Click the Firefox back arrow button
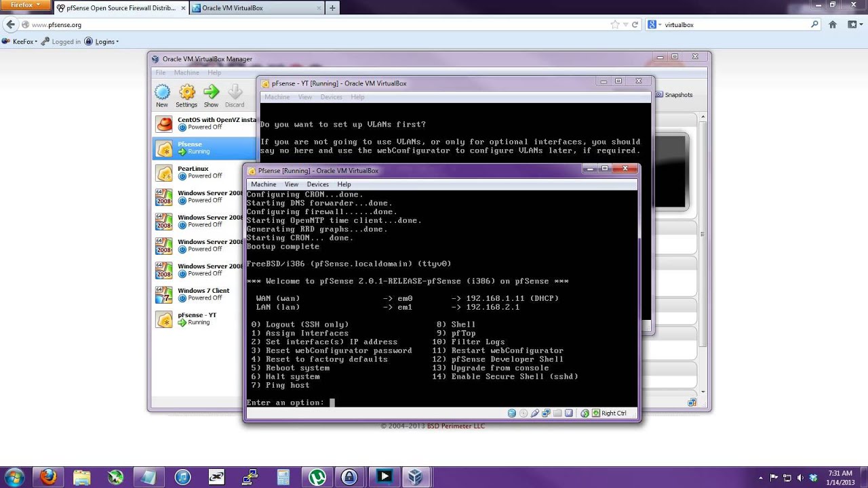Image resolution: width=868 pixels, height=488 pixels. point(10,24)
